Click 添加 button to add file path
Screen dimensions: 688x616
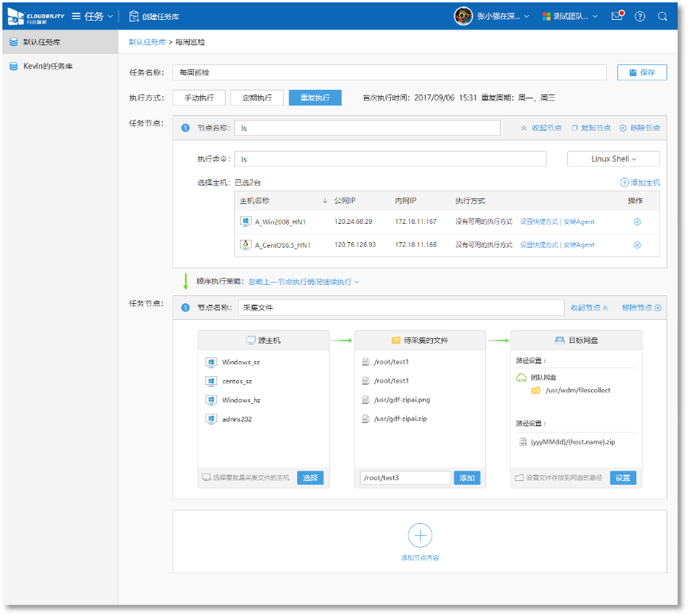(467, 478)
